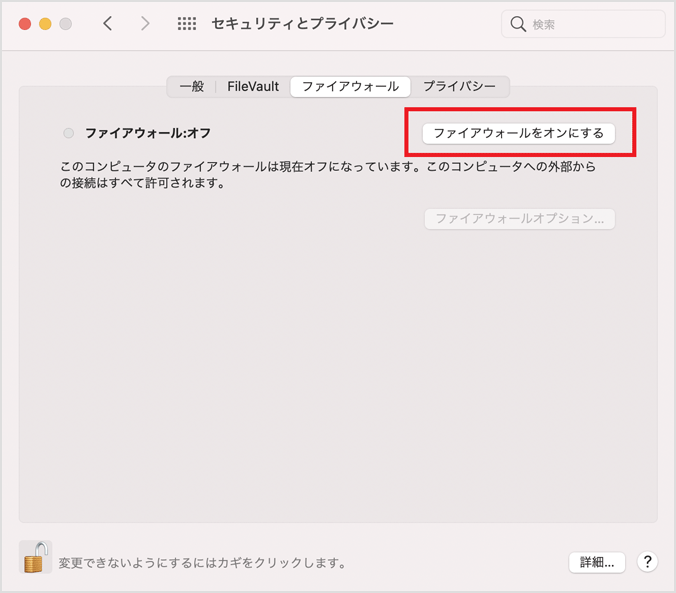Minimize the window with yellow button
The image size is (676, 593).
click(45, 24)
